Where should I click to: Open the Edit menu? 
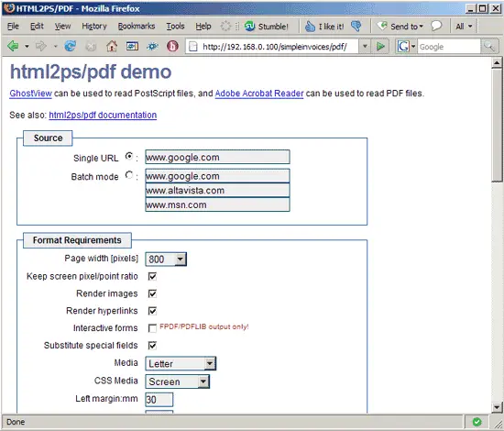(x=37, y=26)
